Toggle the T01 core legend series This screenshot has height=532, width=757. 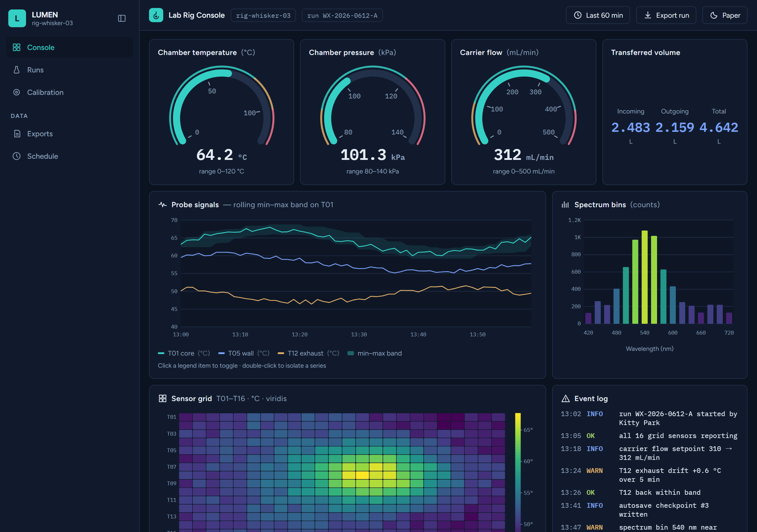pos(184,353)
